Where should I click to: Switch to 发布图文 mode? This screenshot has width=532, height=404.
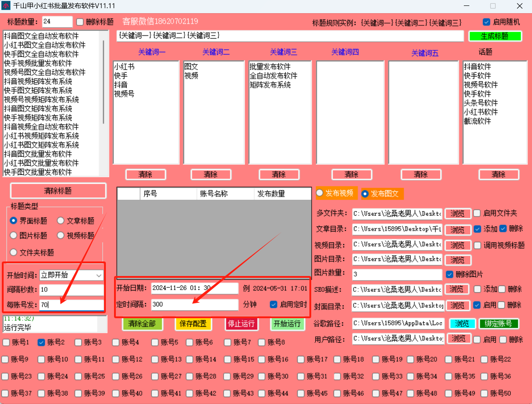click(365, 194)
